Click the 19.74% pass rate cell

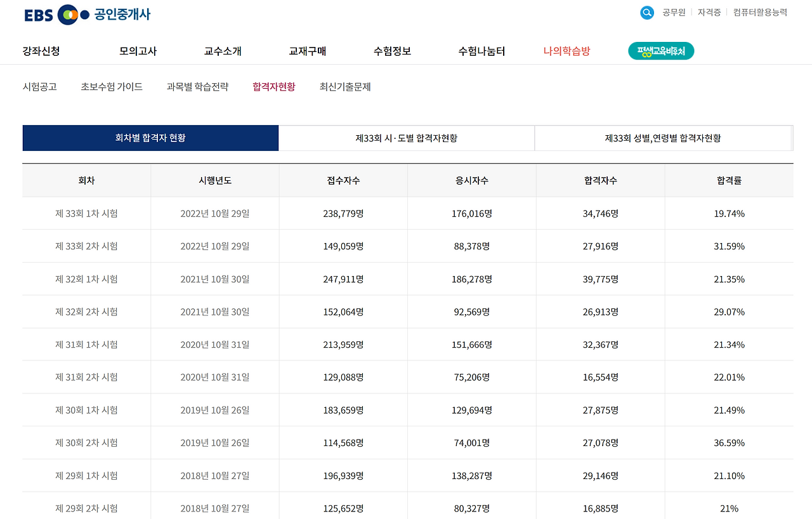(729, 214)
